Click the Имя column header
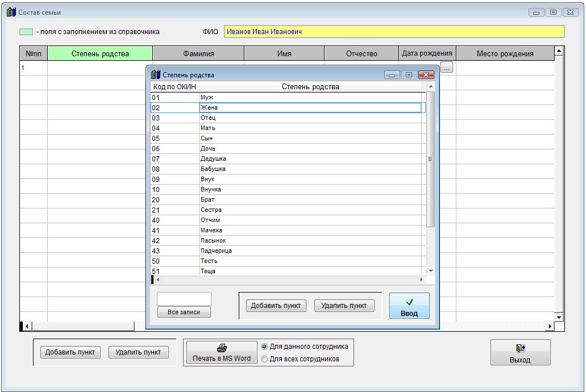586x392 pixels. click(284, 53)
